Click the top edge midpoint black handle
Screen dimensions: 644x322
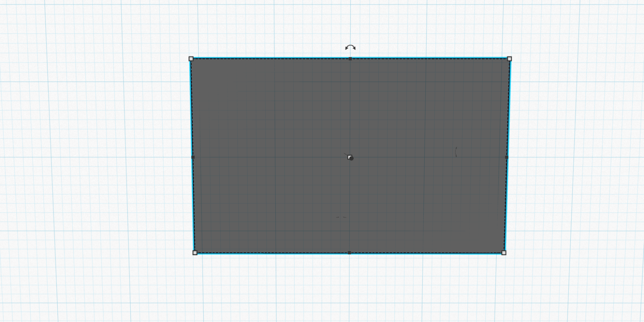tap(350, 59)
